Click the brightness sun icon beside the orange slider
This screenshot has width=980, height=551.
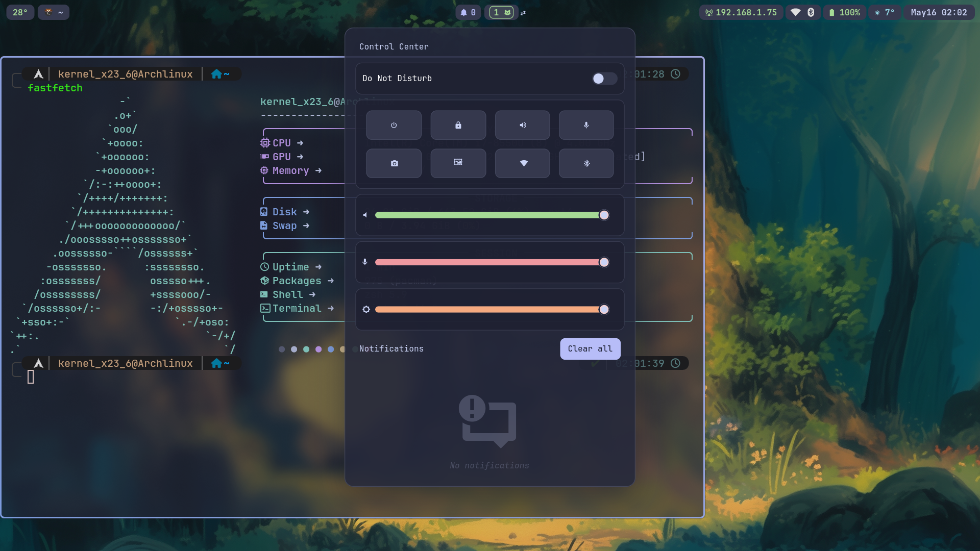[366, 310]
